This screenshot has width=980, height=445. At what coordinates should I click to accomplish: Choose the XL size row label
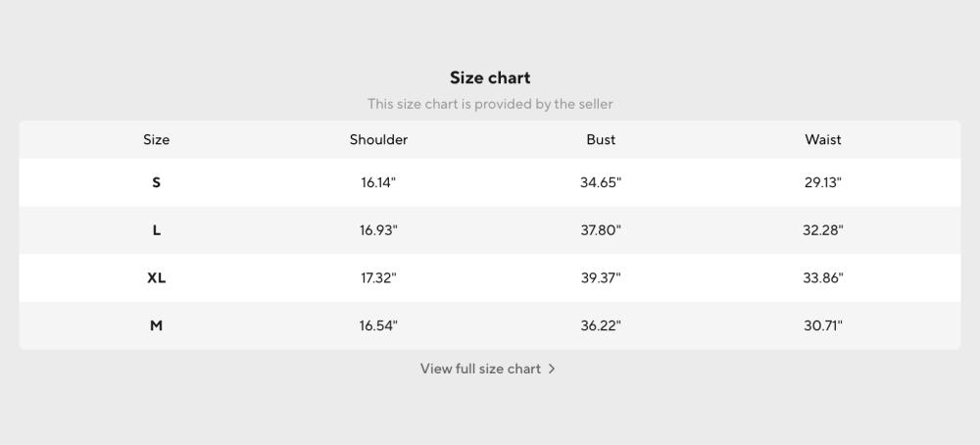point(156,278)
